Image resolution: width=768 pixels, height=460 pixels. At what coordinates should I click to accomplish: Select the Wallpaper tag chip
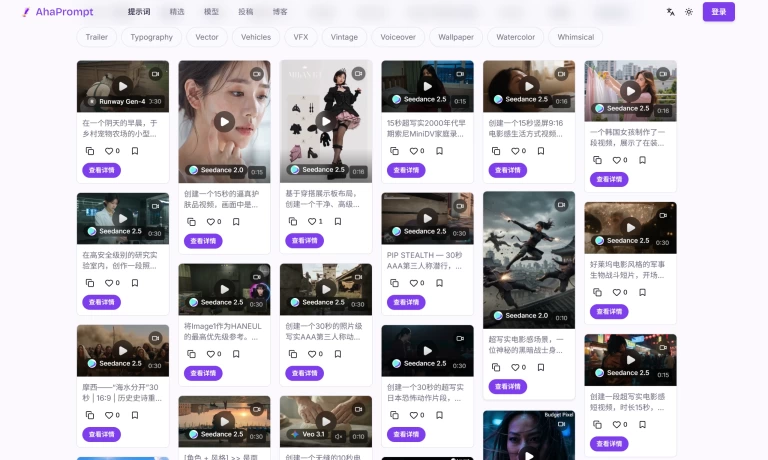point(456,37)
